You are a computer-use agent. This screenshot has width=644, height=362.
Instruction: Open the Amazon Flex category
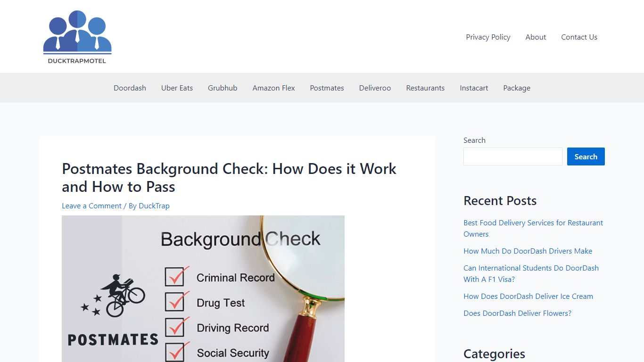[x=273, y=88]
